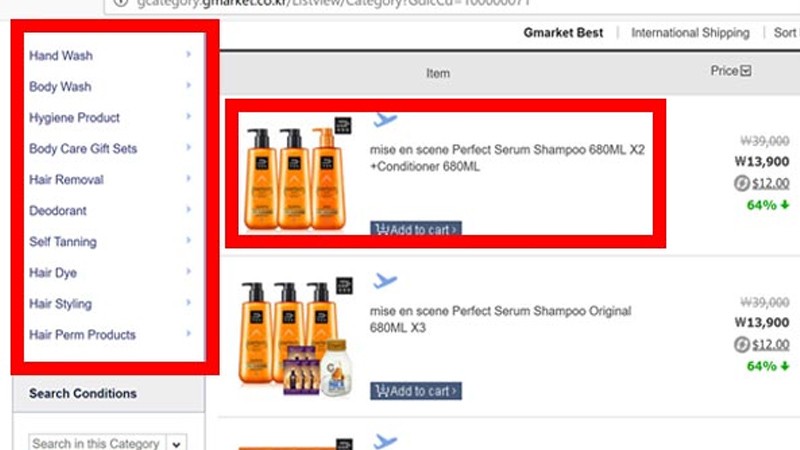Open the Body Care Gift Sets category
The image size is (800, 450).
83,148
